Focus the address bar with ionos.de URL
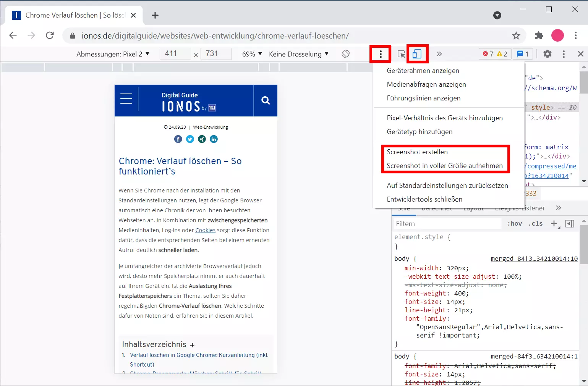 294,36
